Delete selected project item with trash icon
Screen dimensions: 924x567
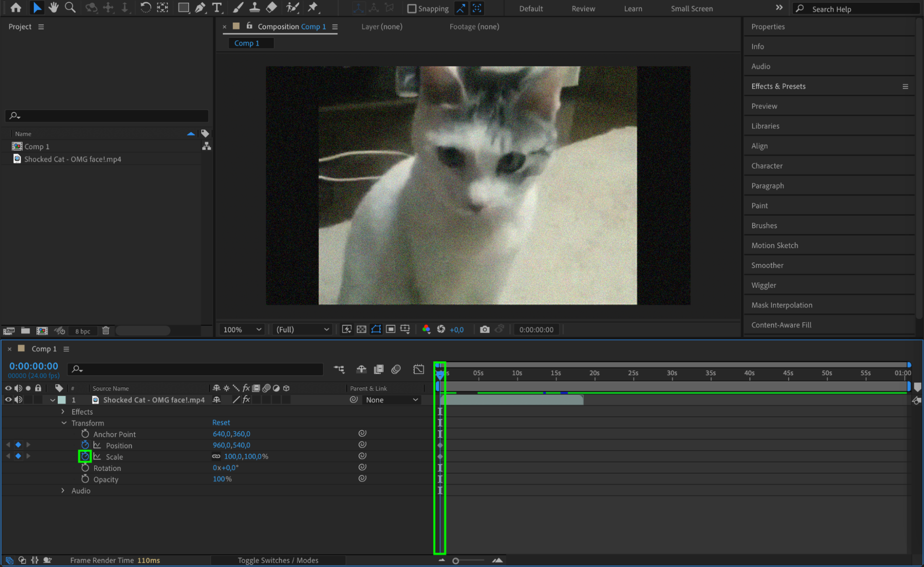pyautogui.click(x=106, y=330)
